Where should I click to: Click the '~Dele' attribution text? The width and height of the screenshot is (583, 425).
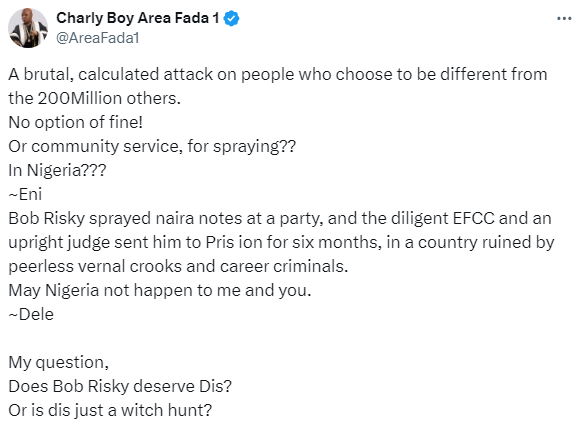click(x=31, y=315)
